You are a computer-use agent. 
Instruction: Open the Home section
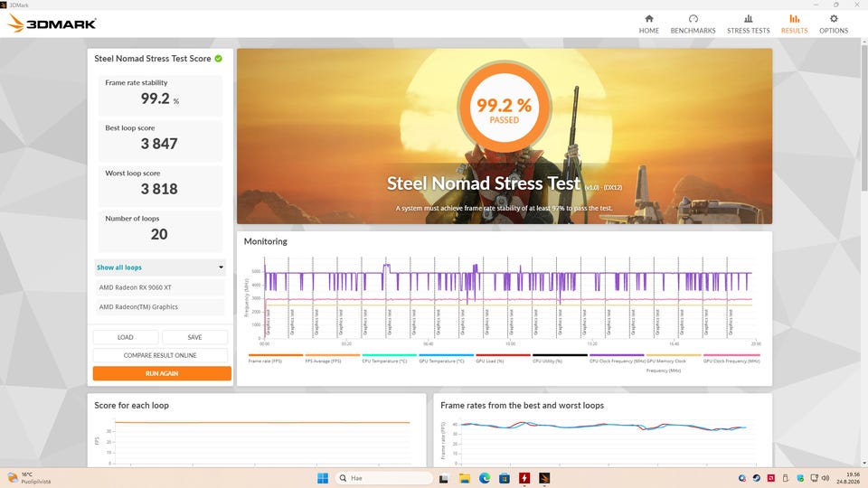(x=649, y=24)
